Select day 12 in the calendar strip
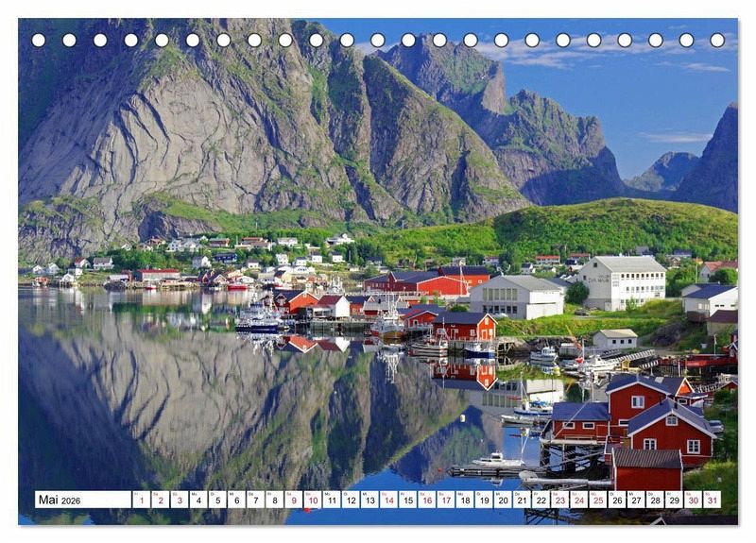This screenshot has width=756, height=543. point(351,500)
